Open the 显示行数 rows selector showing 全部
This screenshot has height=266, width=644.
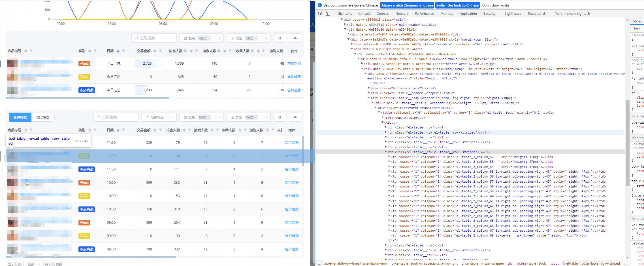point(33,264)
